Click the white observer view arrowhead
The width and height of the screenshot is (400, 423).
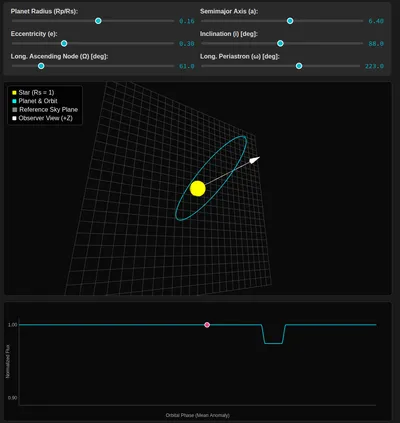pos(255,160)
